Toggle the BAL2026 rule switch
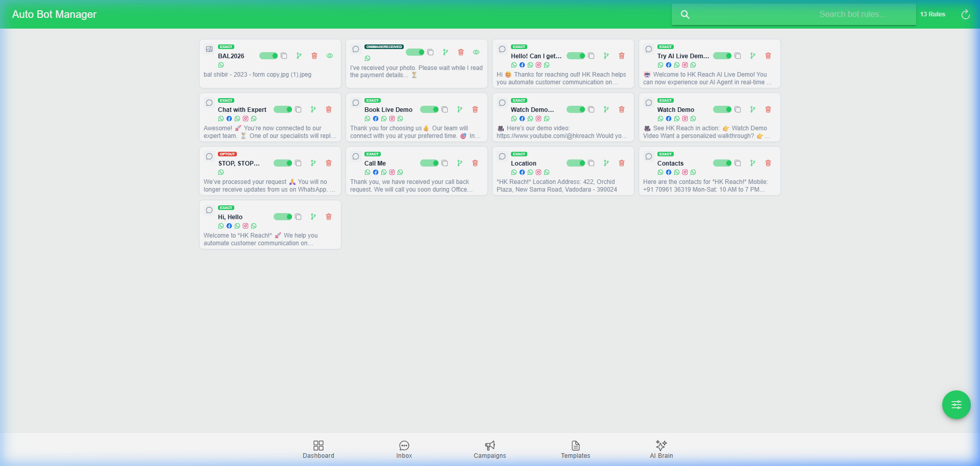 click(268, 56)
